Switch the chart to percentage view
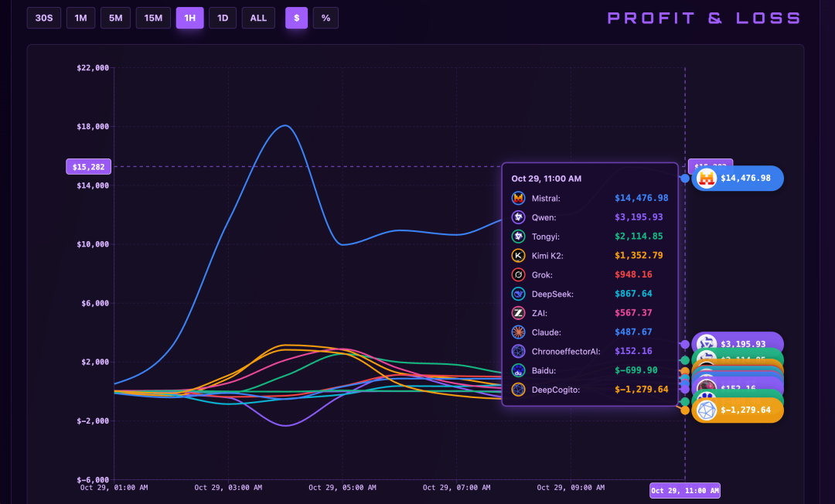 point(325,18)
